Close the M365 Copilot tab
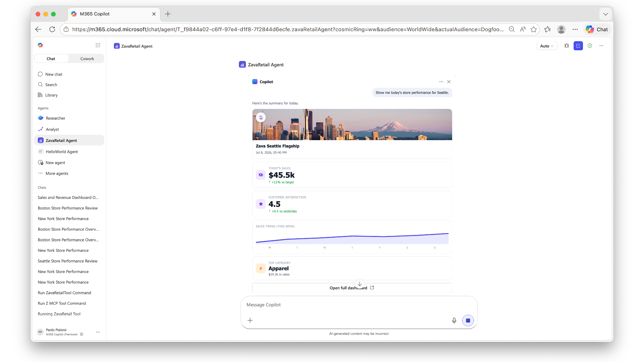 [154, 14]
